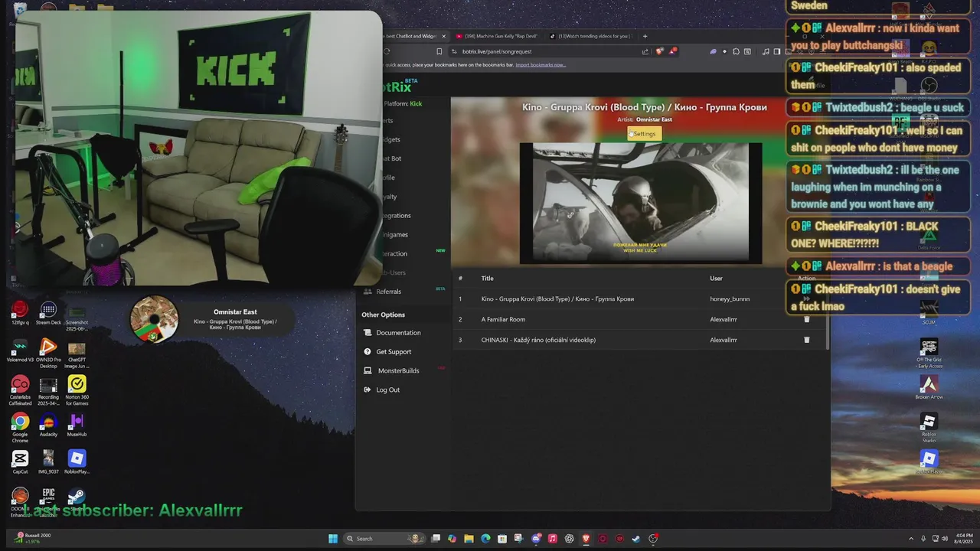
Task: Open Windows Start menu
Action: coord(333,538)
